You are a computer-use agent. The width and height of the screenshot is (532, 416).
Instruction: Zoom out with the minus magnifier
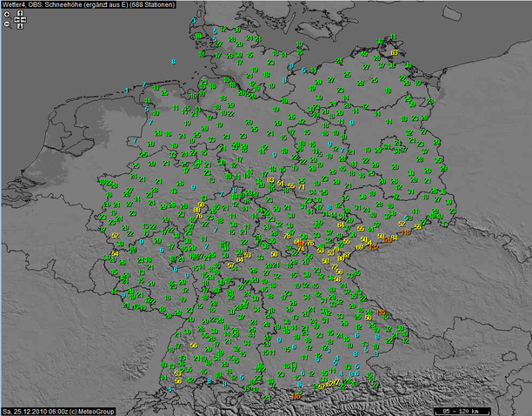(x=7, y=24)
